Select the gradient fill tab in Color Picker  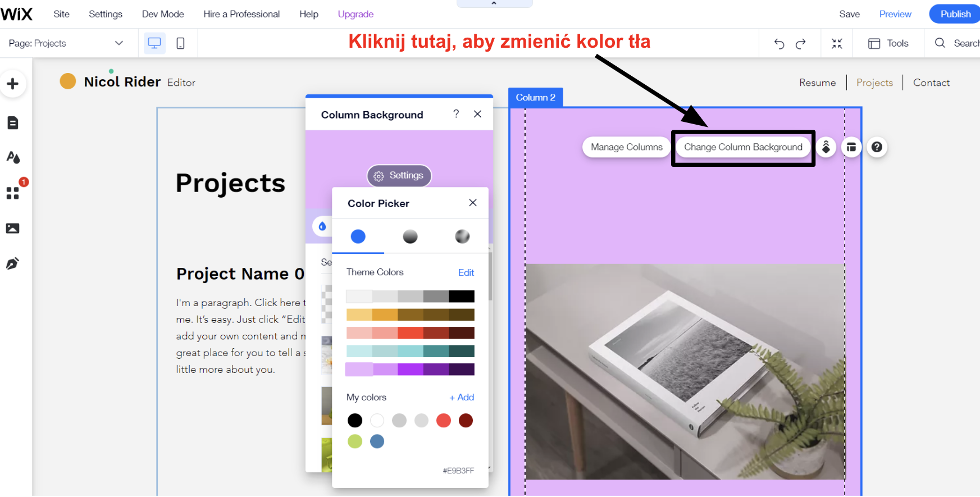point(410,236)
